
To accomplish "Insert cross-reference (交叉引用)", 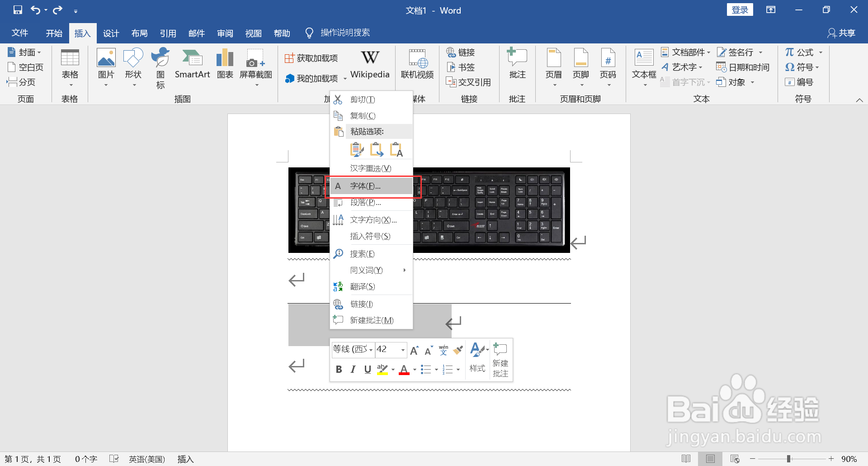I will click(x=468, y=82).
